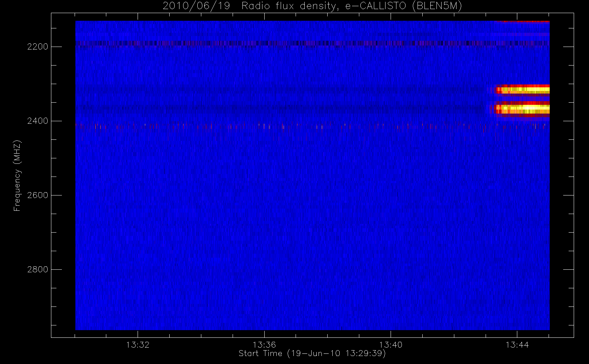The image size is (589, 364).
Task: Click the dark interference stripe near 2190 MHz
Action: 312,43
